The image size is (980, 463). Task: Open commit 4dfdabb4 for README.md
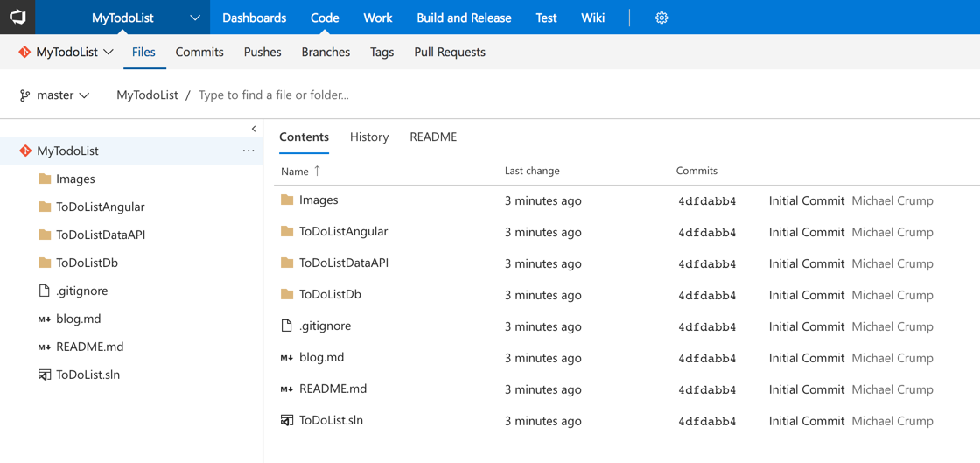click(x=707, y=389)
